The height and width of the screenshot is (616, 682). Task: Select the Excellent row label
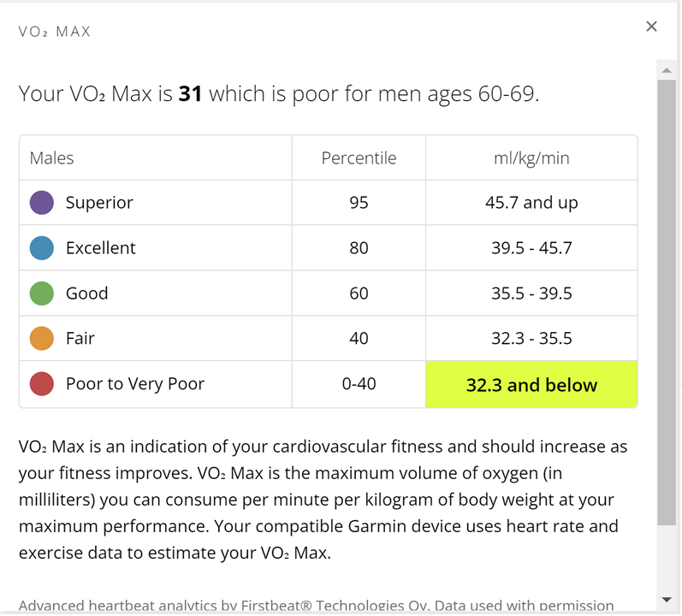point(100,248)
